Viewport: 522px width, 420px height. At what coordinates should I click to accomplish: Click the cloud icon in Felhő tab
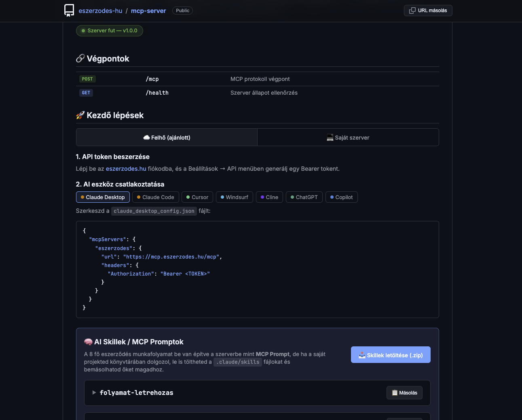tap(147, 137)
